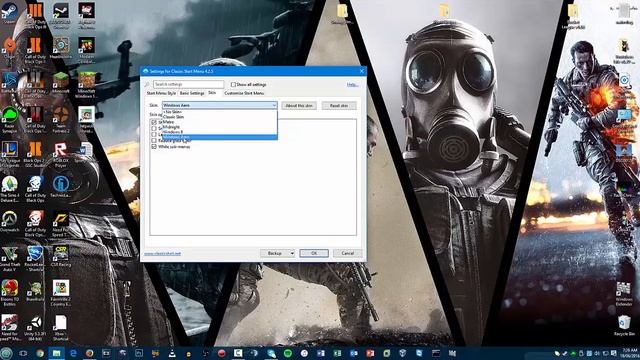
Task: Select The Sims 4 desktop icon
Action: click(9, 189)
